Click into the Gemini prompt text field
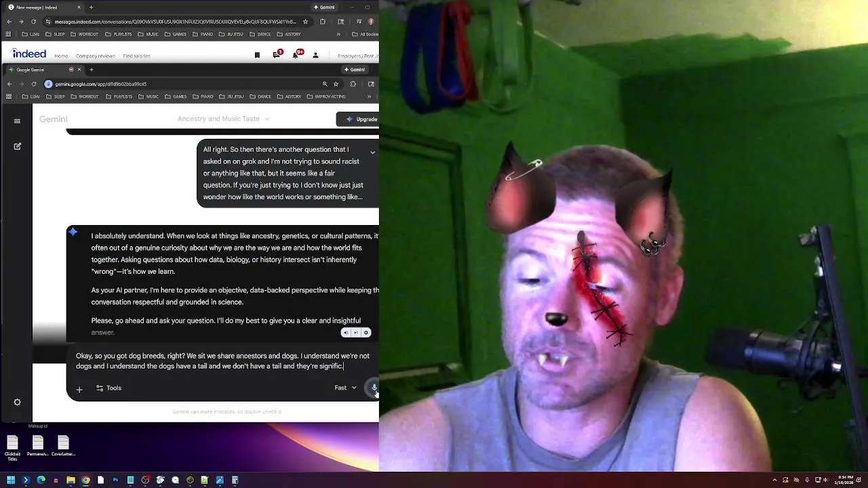868x488 pixels. (222, 361)
